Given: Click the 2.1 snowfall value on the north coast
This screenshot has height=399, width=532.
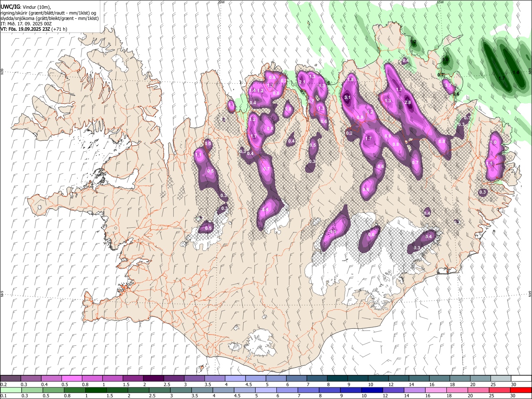Looking at the screenshot, I should point(302,82).
